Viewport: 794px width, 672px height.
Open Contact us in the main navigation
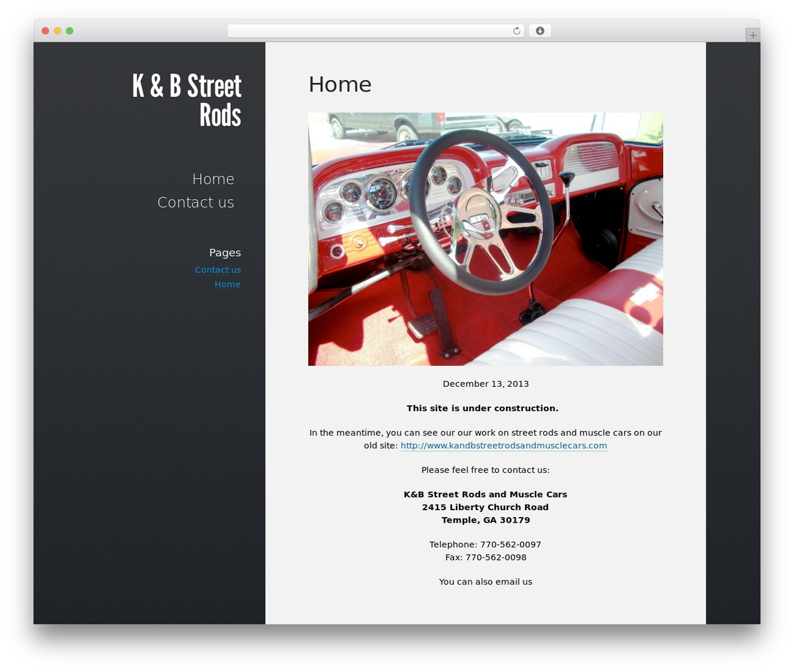coord(196,203)
